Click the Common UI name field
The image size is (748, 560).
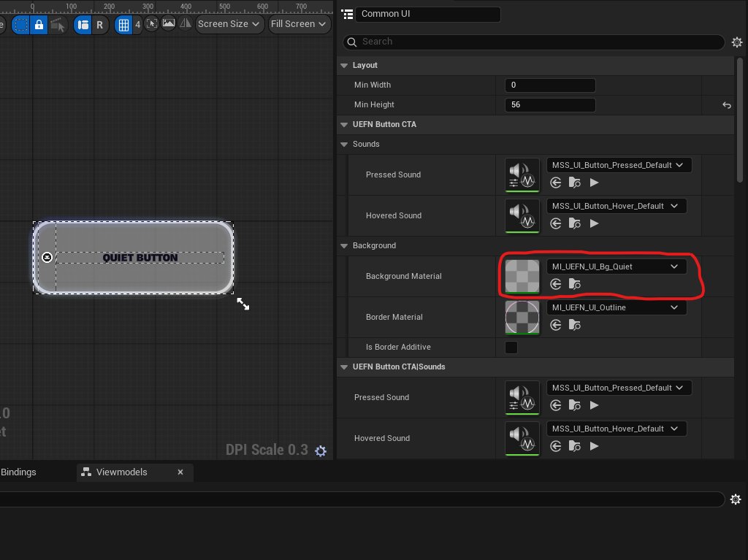[x=428, y=14]
